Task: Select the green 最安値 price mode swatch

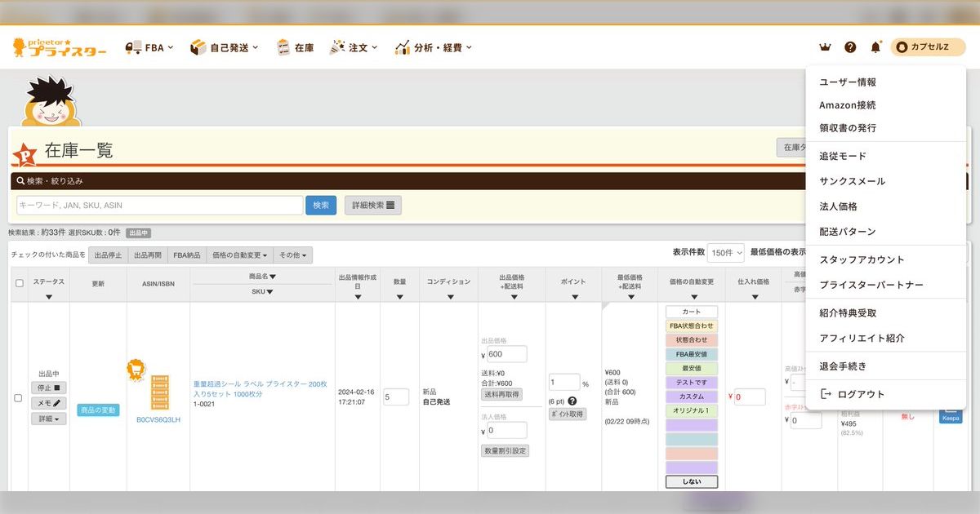Action: (x=691, y=368)
